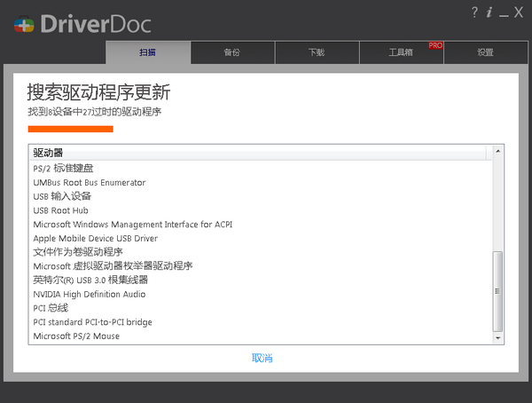This screenshot has height=403, width=532.
Task: Switch to the 备份 tab
Action: tap(232, 52)
